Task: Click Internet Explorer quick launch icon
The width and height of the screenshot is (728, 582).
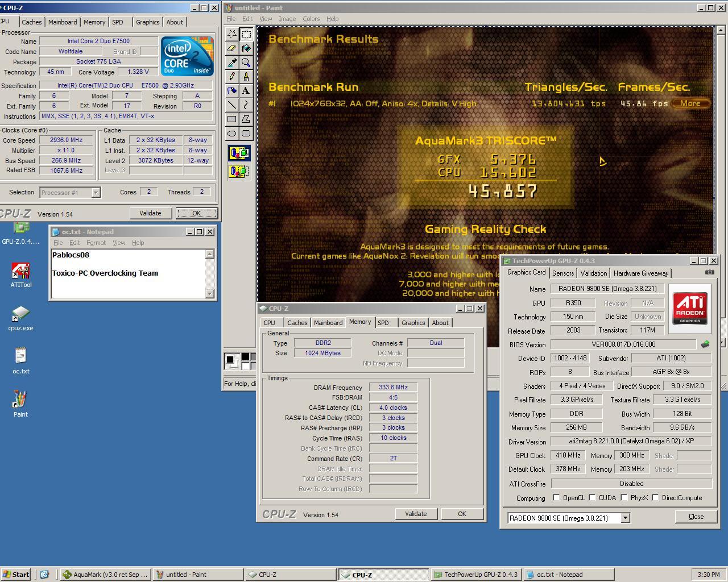Action: point(45,575)
